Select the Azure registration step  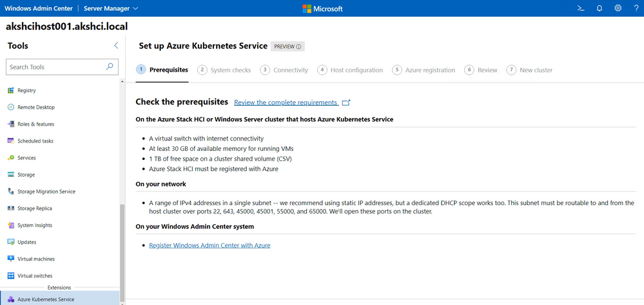coord(424,70)
